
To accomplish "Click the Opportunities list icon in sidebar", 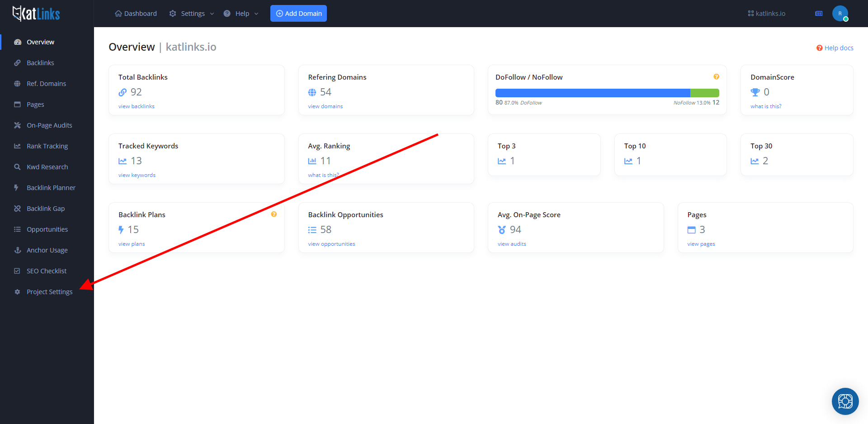I will [x=17, y=229].
